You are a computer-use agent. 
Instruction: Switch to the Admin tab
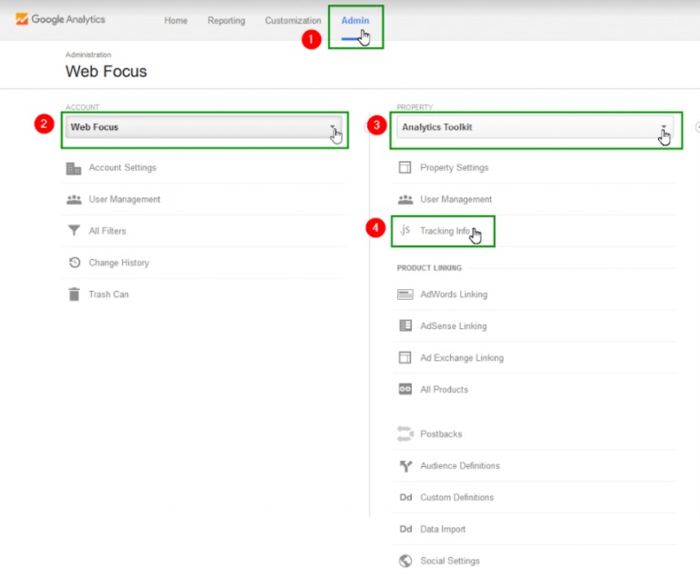pyautogui.click(x=355, y=21)
